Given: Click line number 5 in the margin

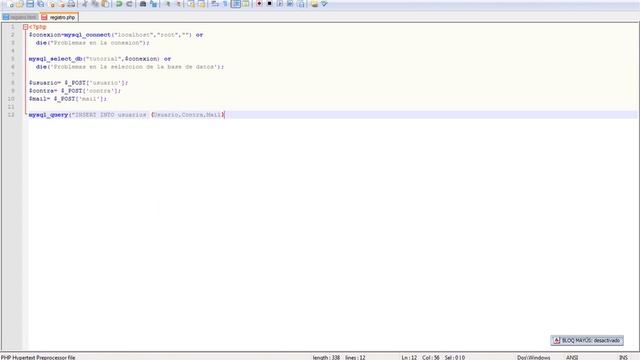Looking at the screenshot, I should pyautogui.click(x=13, y=59).
